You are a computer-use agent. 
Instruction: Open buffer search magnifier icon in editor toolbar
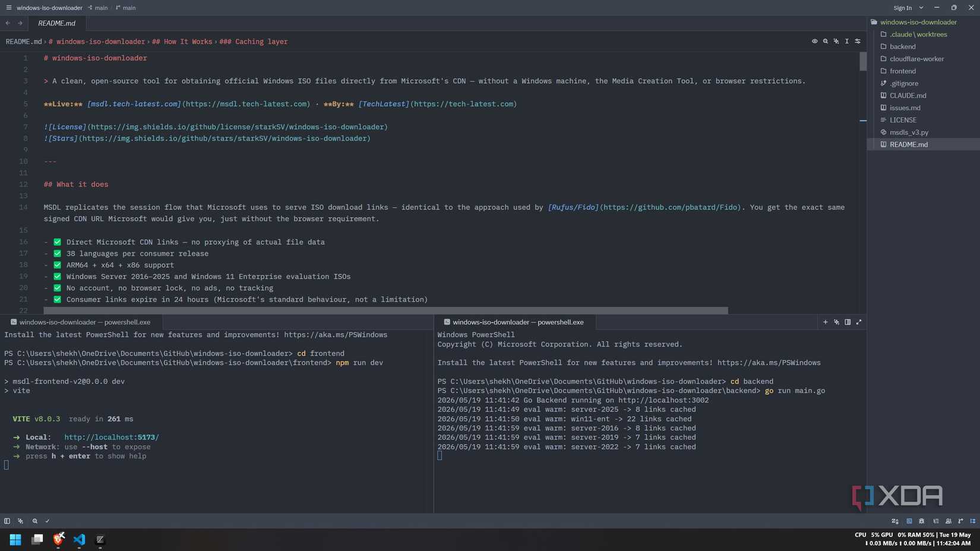[826, 42]
